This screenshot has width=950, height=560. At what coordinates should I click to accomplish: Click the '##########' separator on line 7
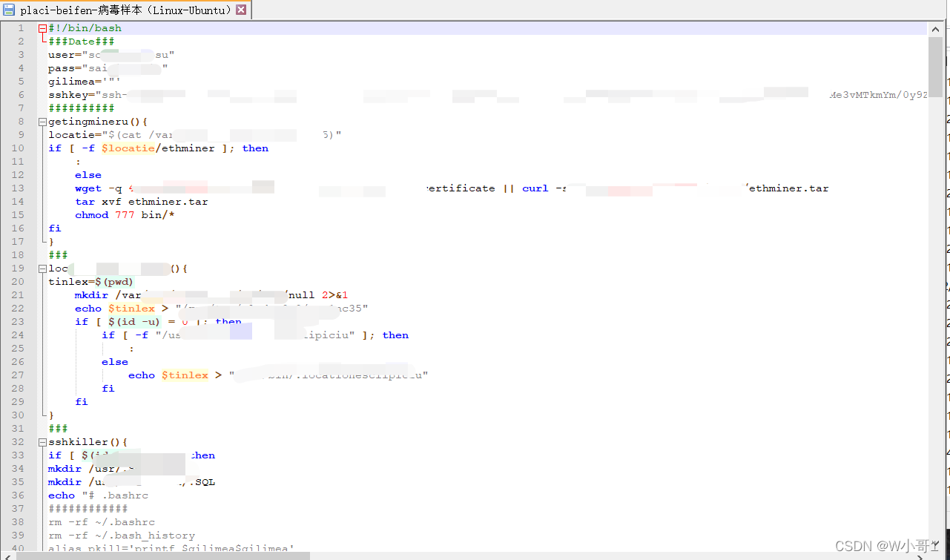click(82, 108)
